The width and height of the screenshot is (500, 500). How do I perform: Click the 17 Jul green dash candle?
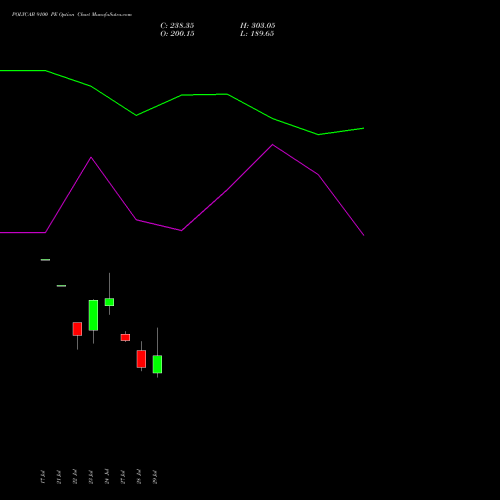(45, 260)
